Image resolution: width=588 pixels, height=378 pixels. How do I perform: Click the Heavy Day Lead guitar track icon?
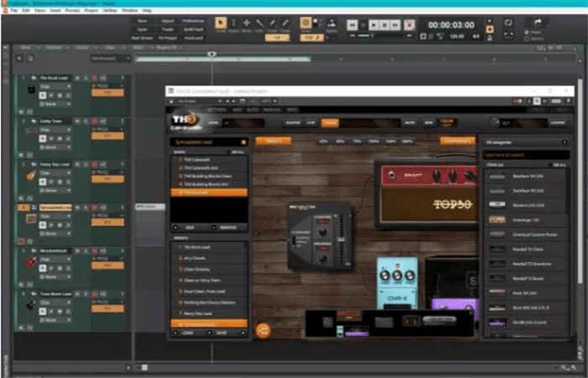[x=32, y=176]
